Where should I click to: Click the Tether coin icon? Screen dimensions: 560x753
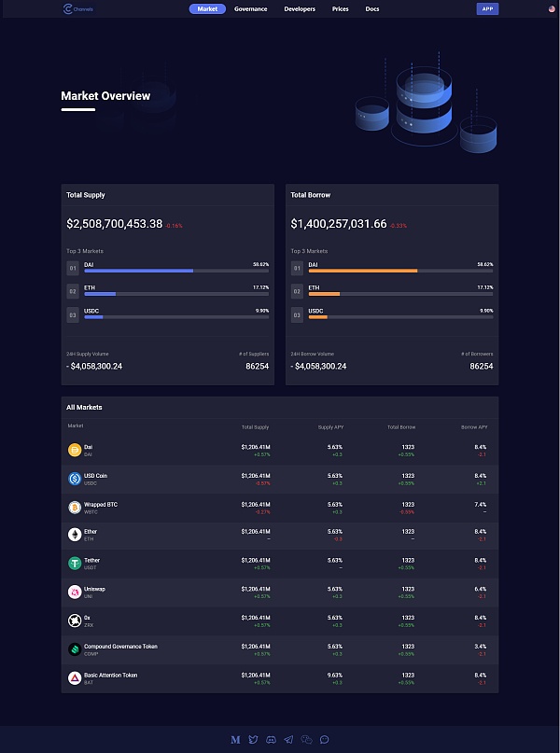click(x=75, y=564)
